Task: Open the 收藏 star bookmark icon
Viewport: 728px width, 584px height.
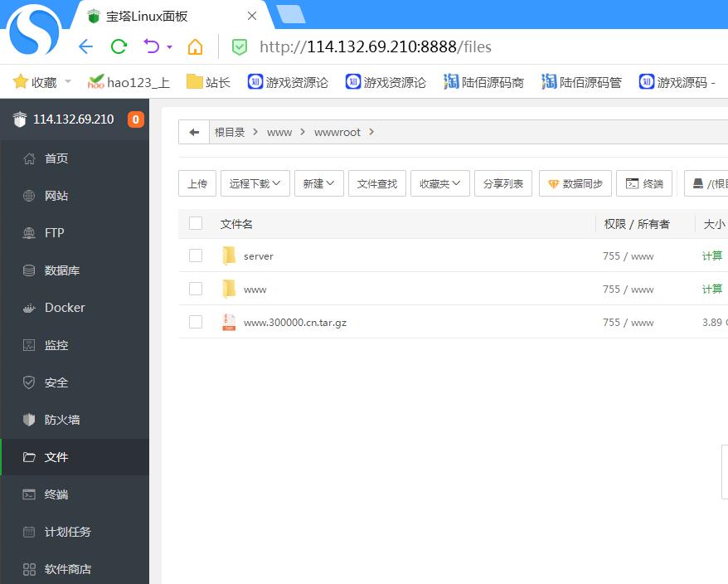Action: point(21,81)
